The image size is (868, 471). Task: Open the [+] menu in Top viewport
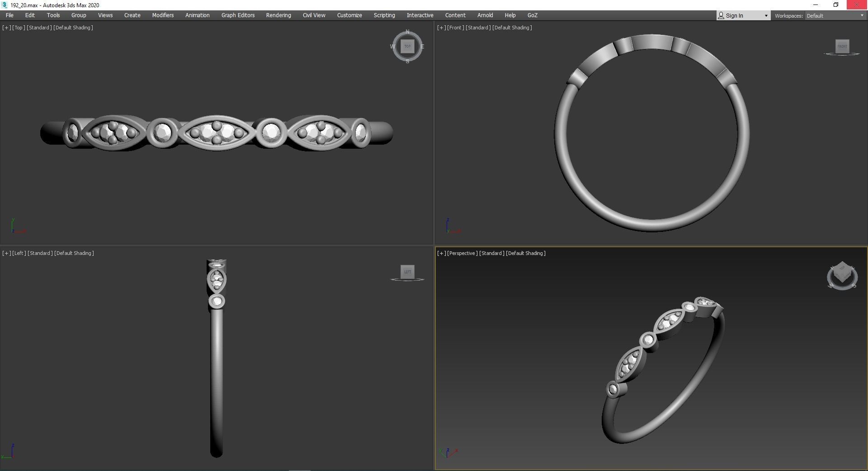point(6,28)
